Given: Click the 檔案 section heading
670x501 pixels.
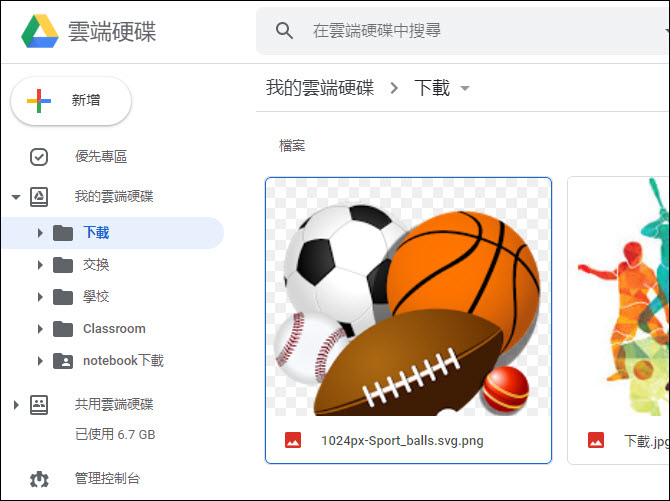Looking at the screenshot, I should (x=292, y=146).
